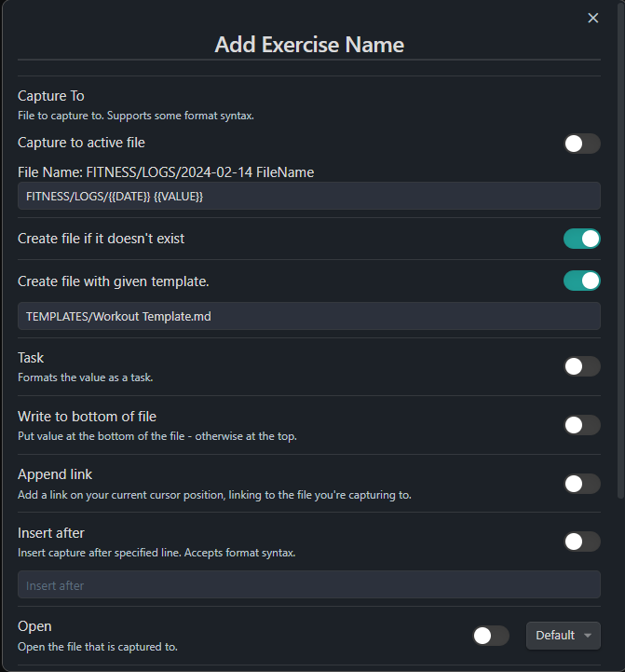The width and height of the screenshot is (625, 672).
Task: Toggle the Task formatting switch
Action: pos(581,366)
